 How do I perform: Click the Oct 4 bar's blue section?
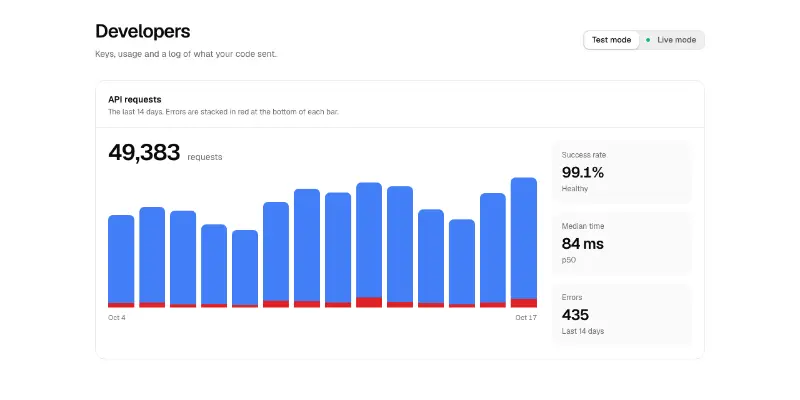[x=121, y=259]
